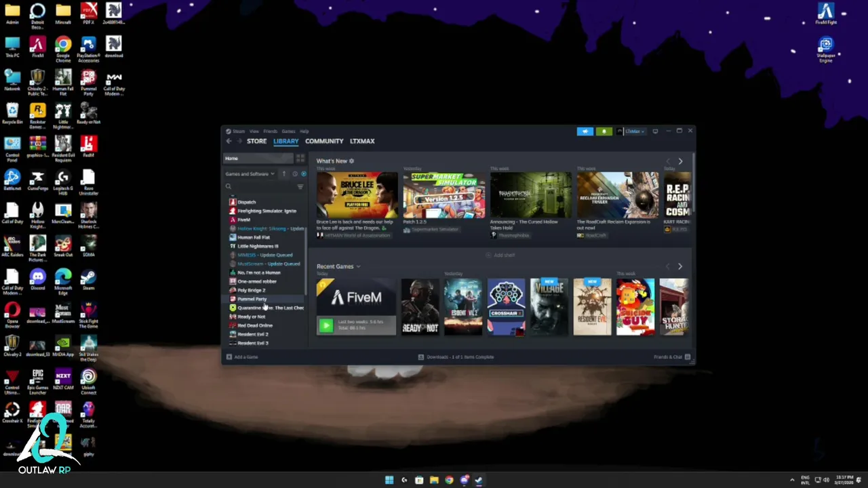Switch library to collections grid view icon
Viewport: 868px width, 488px height.
[x=300, y=159]
